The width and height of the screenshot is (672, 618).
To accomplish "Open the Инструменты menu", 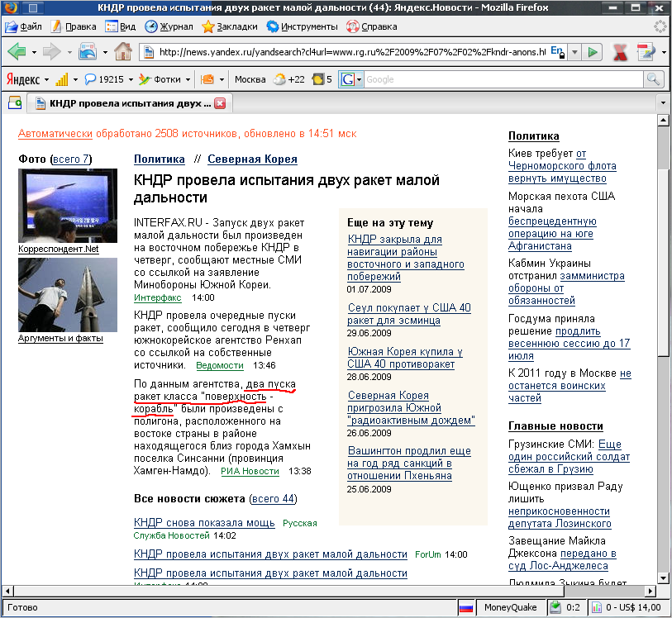I will pos(303,26).
